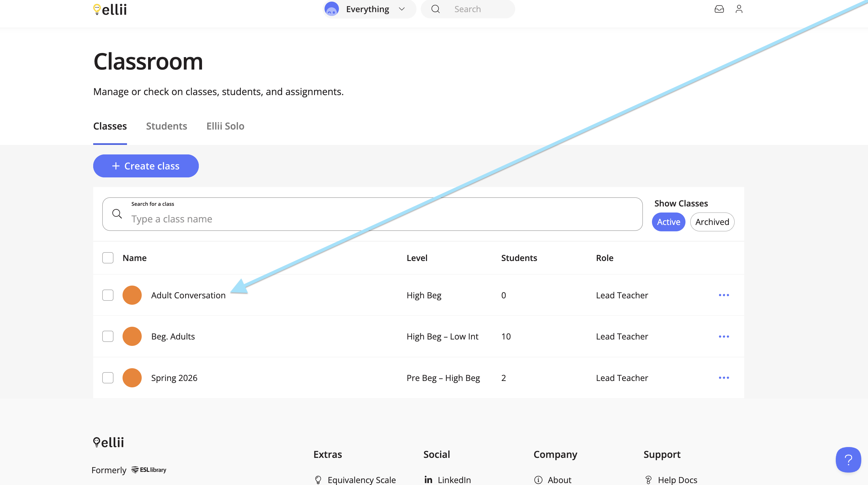The height and width of the screenshot is (485, 868).
Task: Open more options for Beg. Adults
Action: (x=724, y=336)
